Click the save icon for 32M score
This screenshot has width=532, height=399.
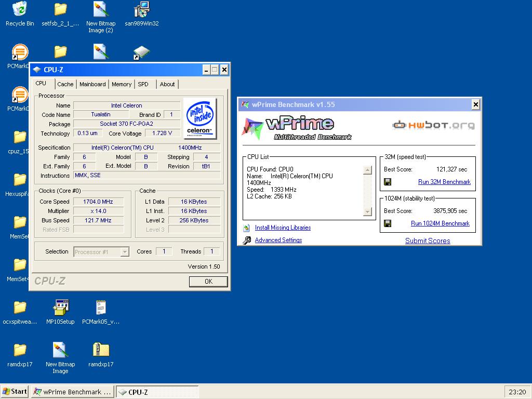click(x=388, y=182)
